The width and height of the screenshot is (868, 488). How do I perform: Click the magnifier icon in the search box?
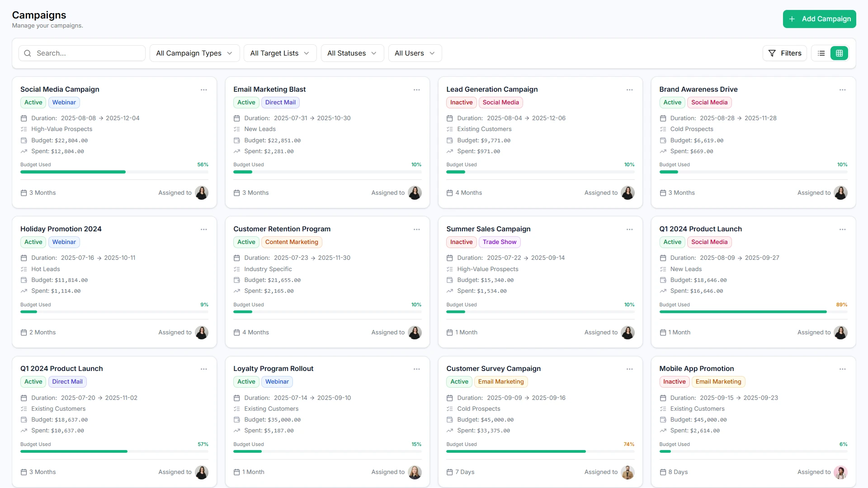click(x=28, y=53)
